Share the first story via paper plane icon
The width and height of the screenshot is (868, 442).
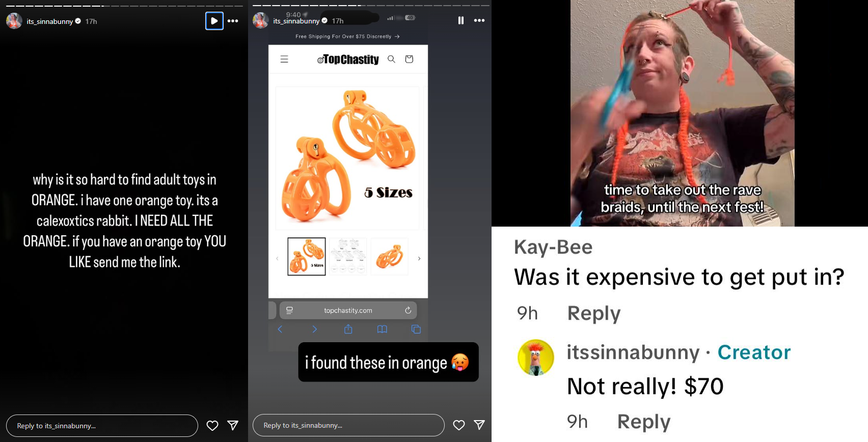233,425
